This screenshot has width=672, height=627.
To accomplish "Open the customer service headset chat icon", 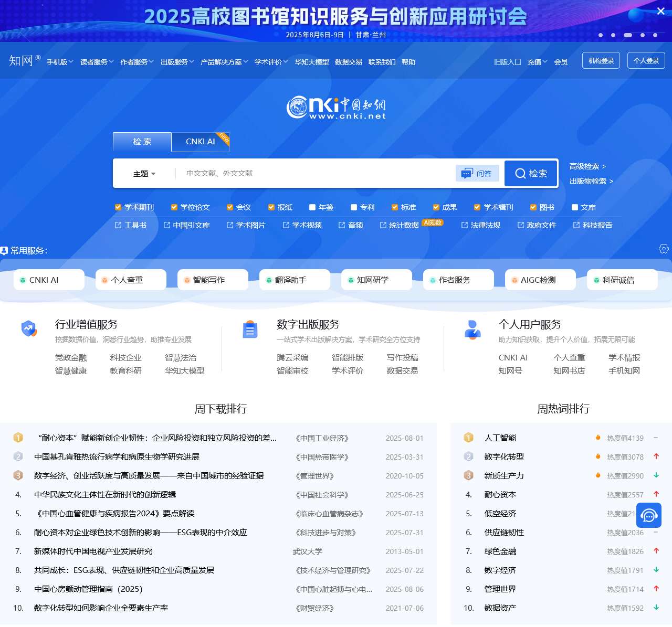I will point(649,515).
